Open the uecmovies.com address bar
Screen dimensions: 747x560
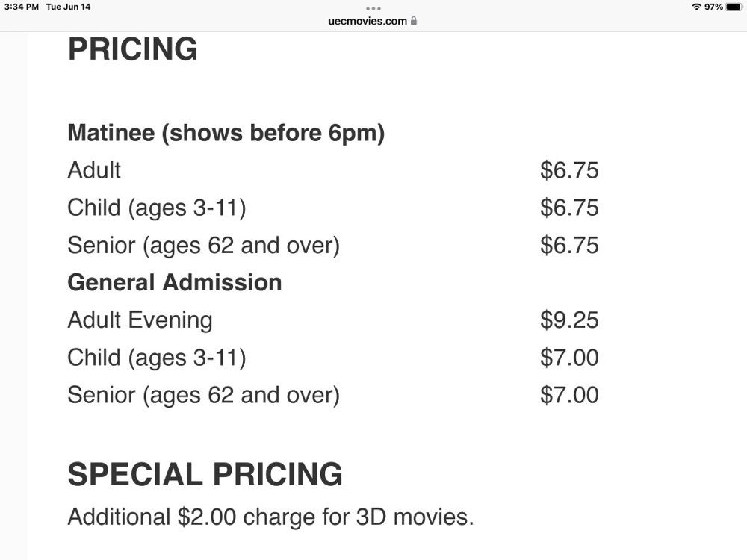368,21
